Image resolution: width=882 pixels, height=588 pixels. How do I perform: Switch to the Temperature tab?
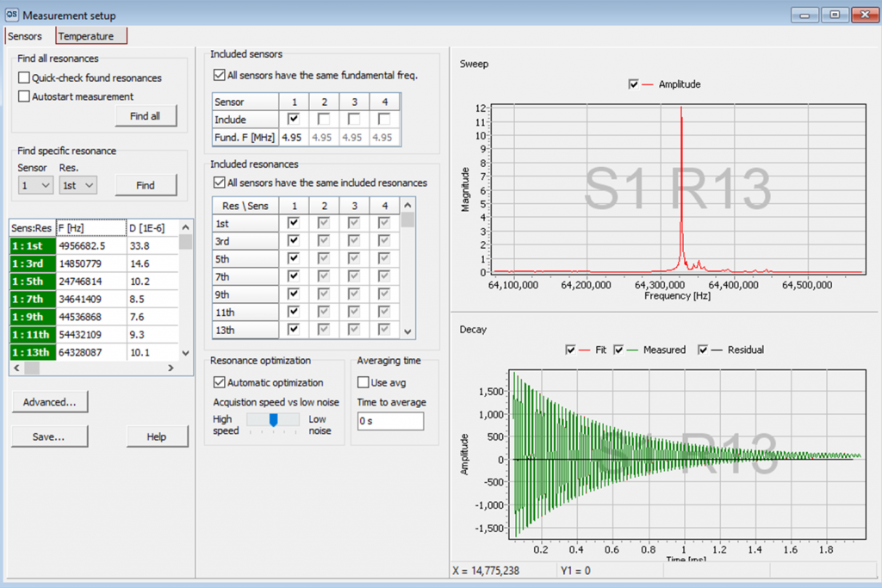pyautogui.click(x=91, y=36)
